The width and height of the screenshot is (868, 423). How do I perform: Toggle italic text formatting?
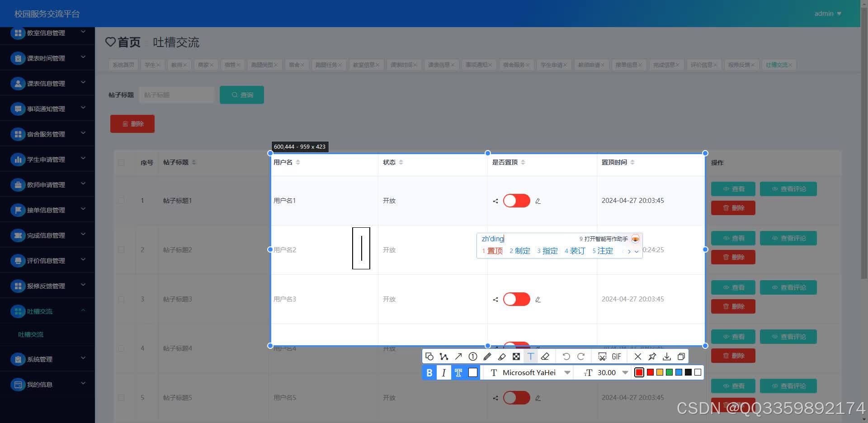click(x=444, y=372)
